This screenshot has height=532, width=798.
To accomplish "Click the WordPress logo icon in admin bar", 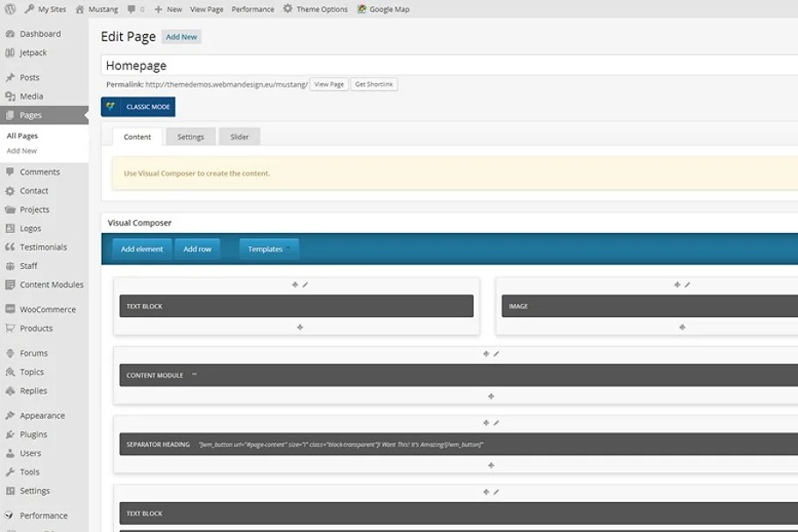I will pos(11,9).
